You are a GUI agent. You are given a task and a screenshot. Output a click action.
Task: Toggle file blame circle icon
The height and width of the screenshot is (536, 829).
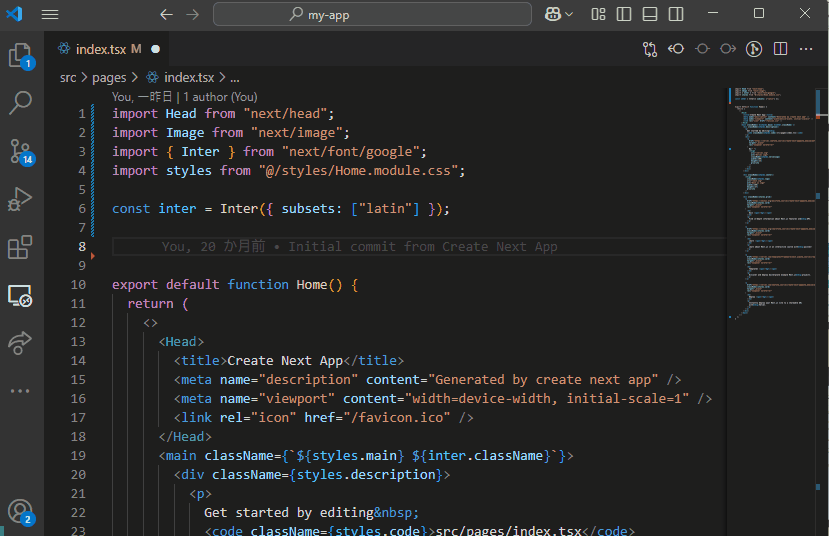tap(754, 49)
